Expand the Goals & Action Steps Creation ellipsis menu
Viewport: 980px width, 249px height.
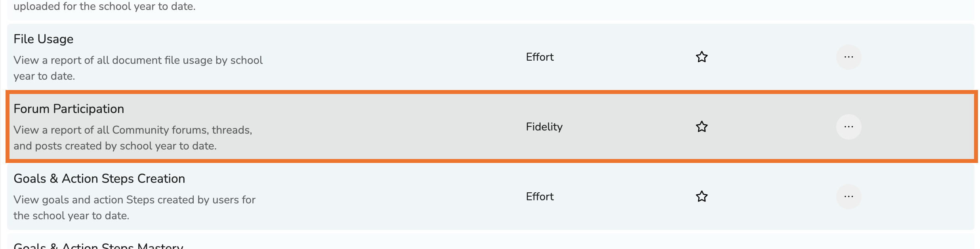[x=848, y=197]
